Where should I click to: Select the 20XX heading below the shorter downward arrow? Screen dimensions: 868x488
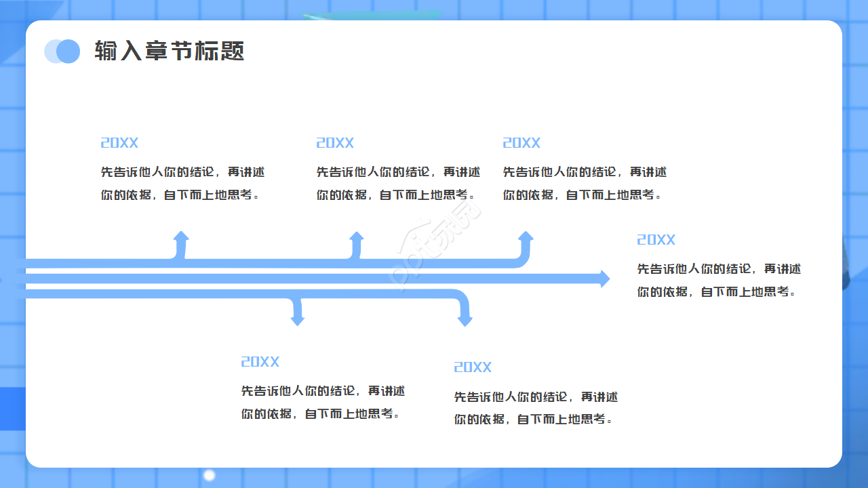tap(260, 362)
